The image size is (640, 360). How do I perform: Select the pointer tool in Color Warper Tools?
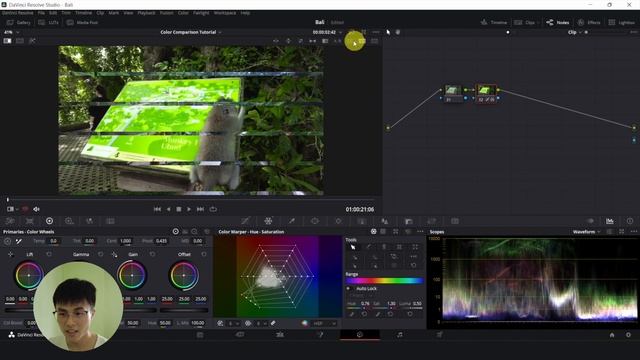click(x=353, y=247)
